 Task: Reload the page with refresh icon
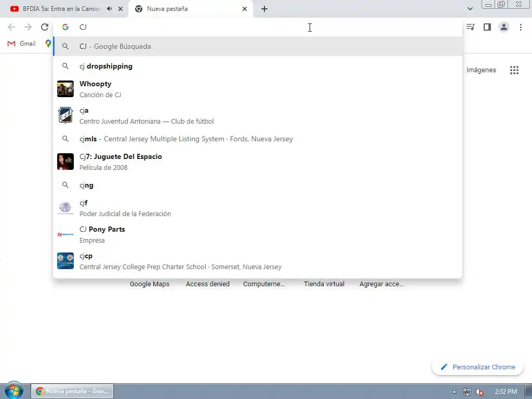tap(45, 27)
